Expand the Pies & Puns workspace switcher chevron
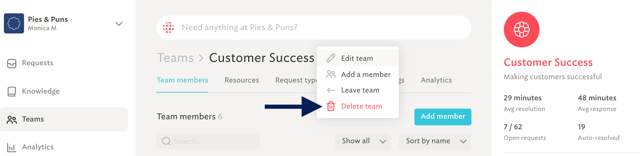Image resolution: width=644 pixels, height=156 pixels. [119, 24]
